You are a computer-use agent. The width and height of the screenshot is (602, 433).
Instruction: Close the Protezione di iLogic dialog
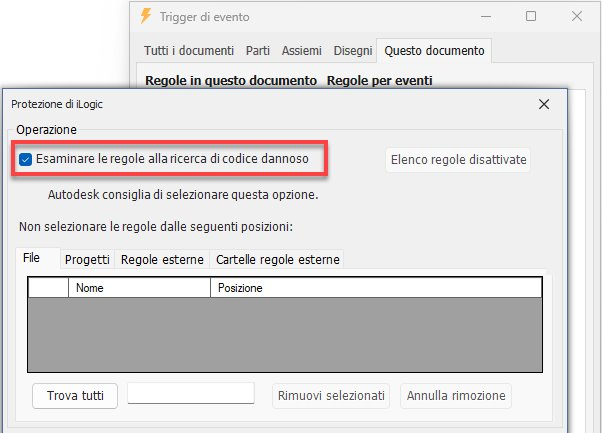coord(544,103)
